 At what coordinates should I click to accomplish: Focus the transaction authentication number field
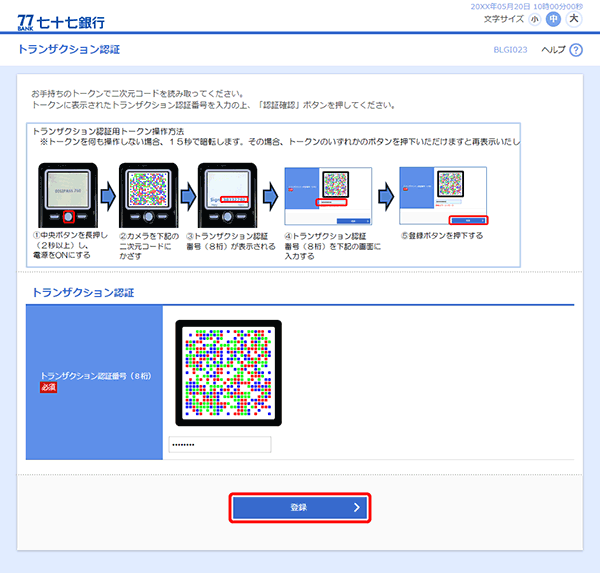[x=220, y=444]
